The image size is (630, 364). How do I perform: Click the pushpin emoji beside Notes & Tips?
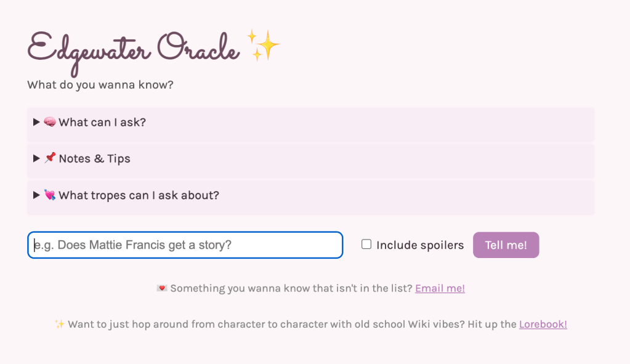tap(50, 158)
